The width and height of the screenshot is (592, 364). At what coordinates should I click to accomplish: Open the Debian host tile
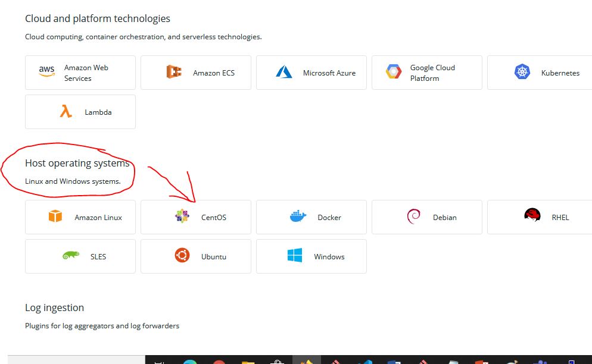427,217
